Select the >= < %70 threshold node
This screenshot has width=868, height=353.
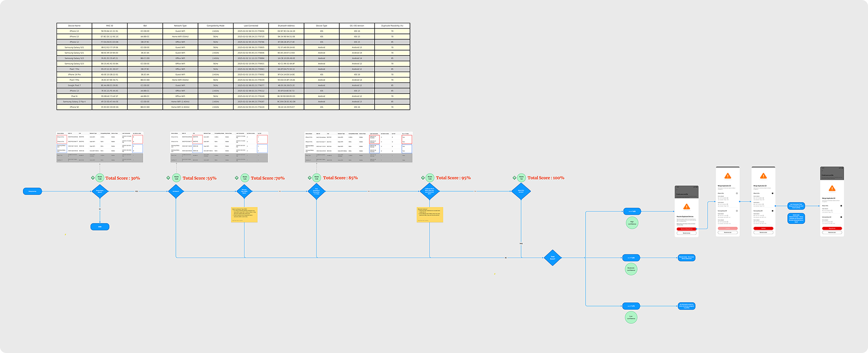pos(631,306)
